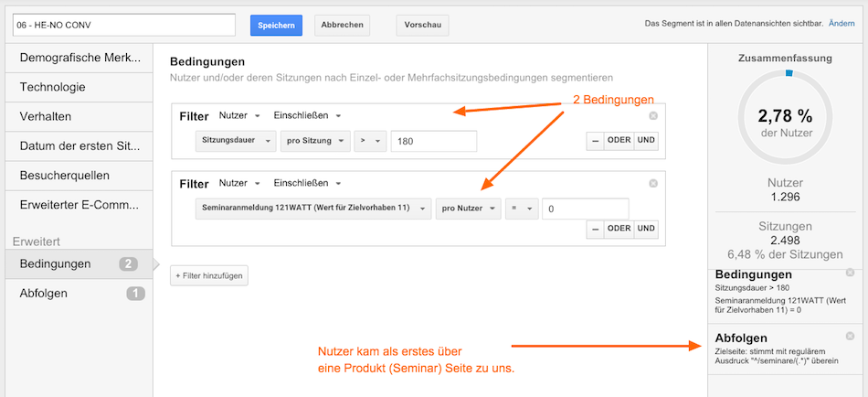Click the Ändern link
The height and width of the screenshot is (397, 868).
pos(842,24)
